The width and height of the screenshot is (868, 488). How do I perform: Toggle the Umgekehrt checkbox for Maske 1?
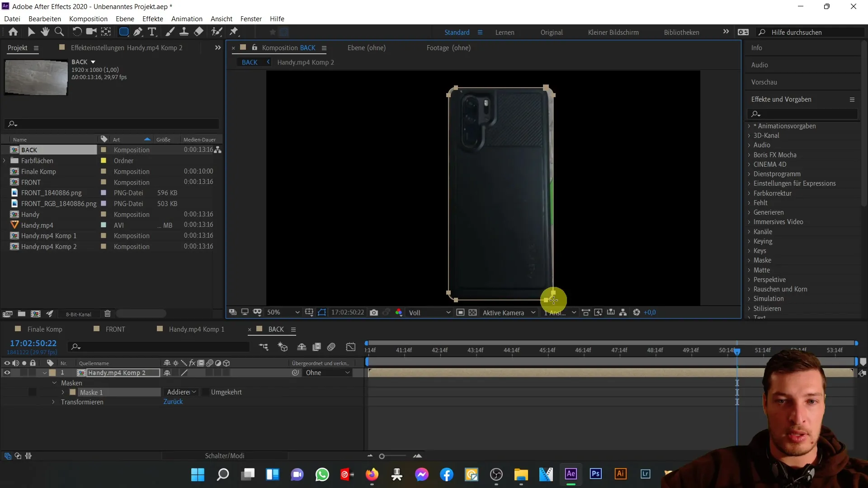point(205,392)
